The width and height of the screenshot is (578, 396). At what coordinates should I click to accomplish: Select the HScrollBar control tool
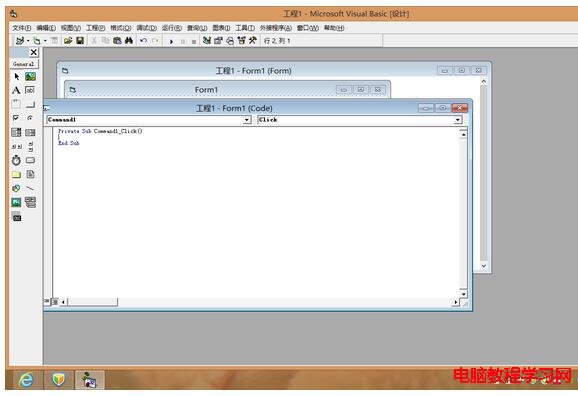pyautogui.click(x=16, y=146)
